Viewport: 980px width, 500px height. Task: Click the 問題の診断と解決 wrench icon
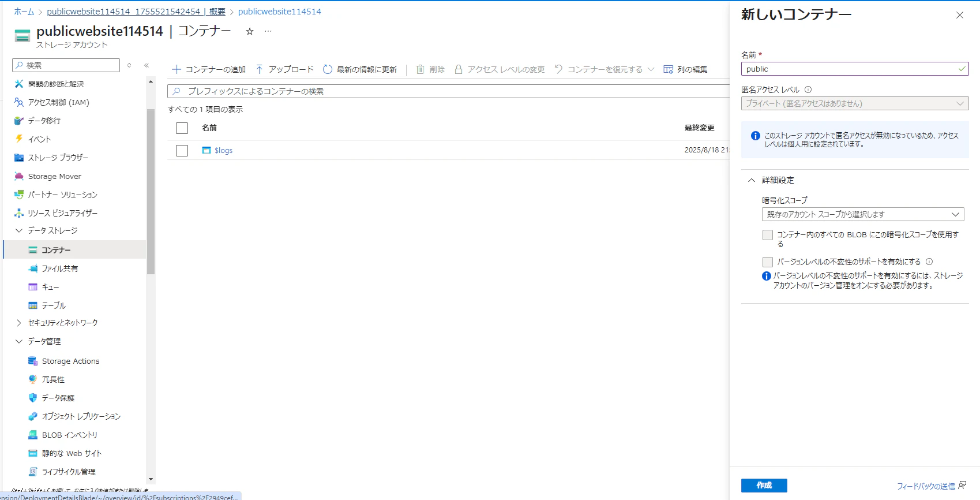point(19,84)
